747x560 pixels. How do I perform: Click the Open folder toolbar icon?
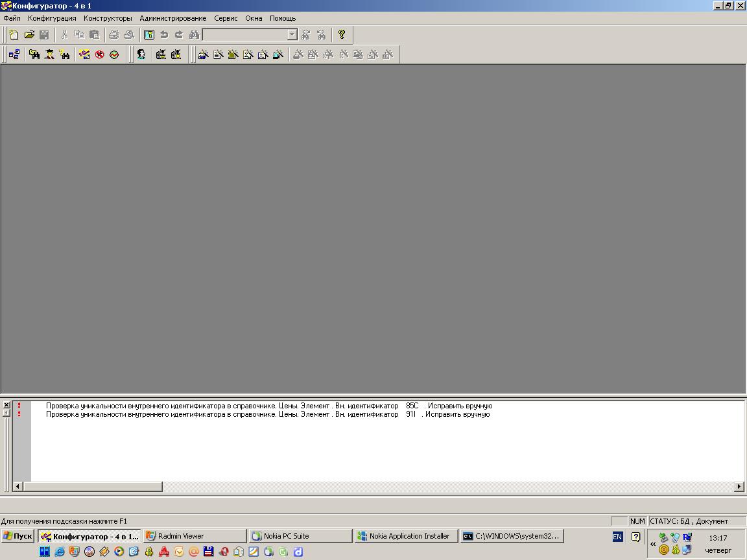(29, 35)
